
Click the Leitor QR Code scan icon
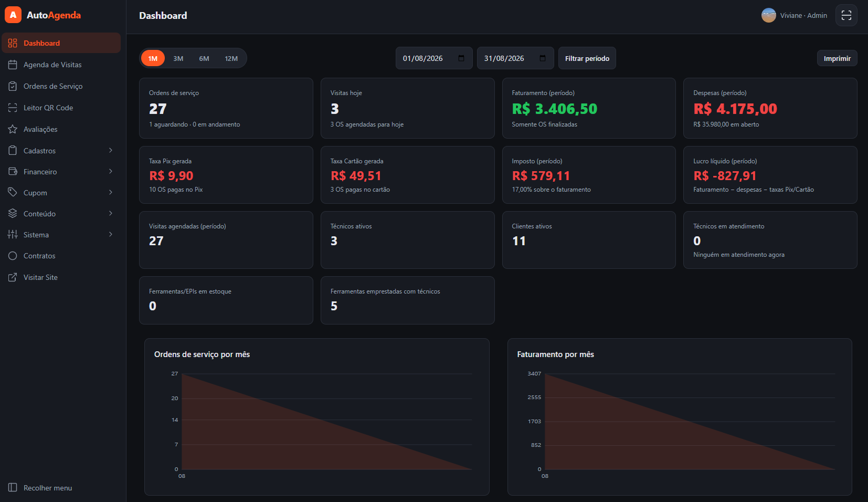coord(13,108)
